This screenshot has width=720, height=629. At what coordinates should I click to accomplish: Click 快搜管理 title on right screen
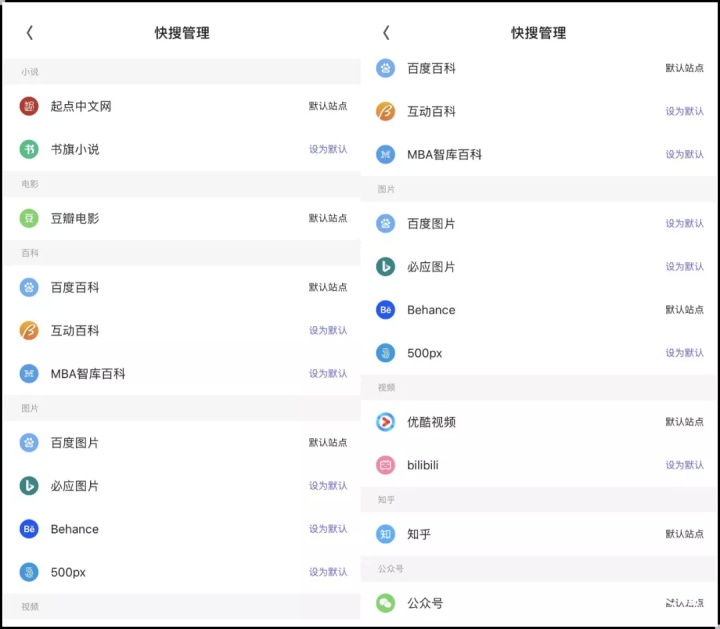coord(539,33)
